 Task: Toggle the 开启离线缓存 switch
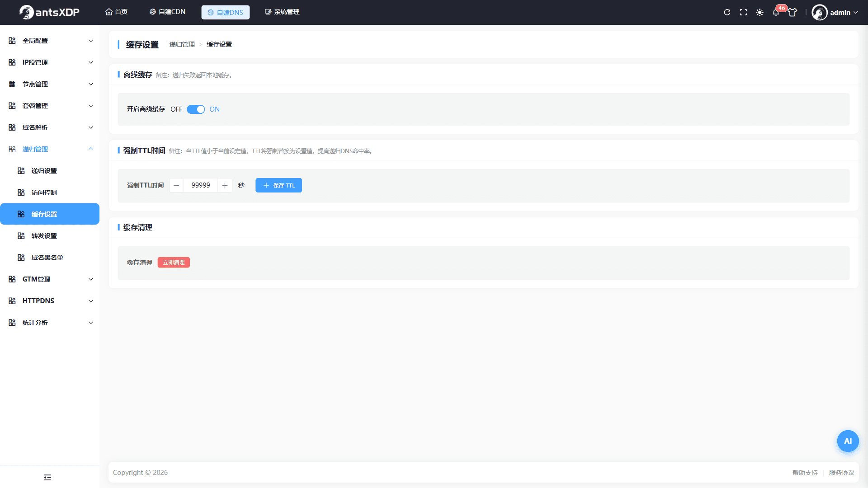(x=196, y=109)
